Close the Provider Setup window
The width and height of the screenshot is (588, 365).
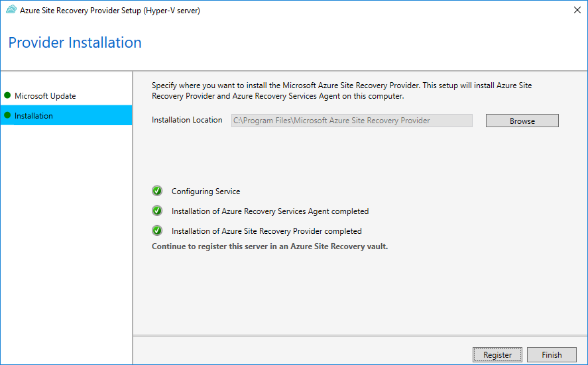click(577, 10)
